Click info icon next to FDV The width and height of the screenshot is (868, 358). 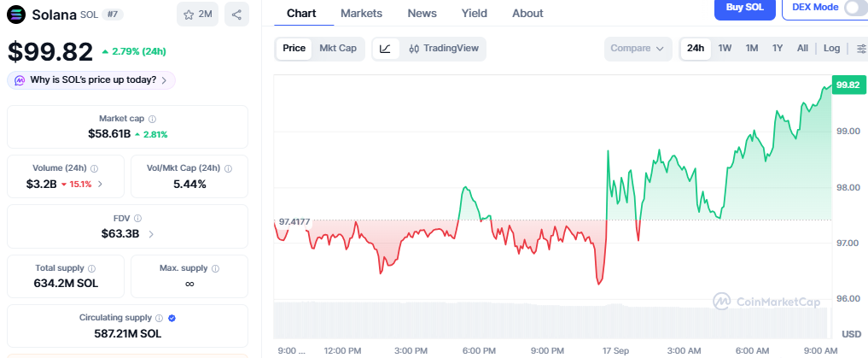click(x=138, y=219)
